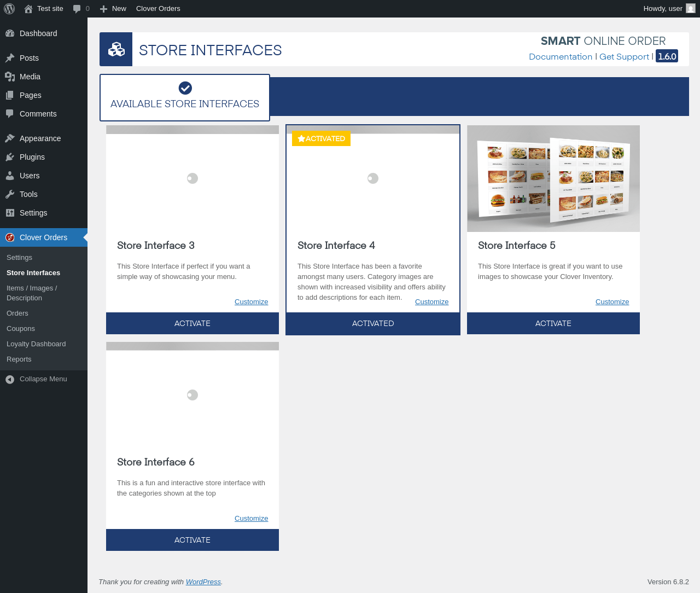Click the Test site home icon
Image resolution: width=700 pixels, height=593 pixels.
coord(28,9)
